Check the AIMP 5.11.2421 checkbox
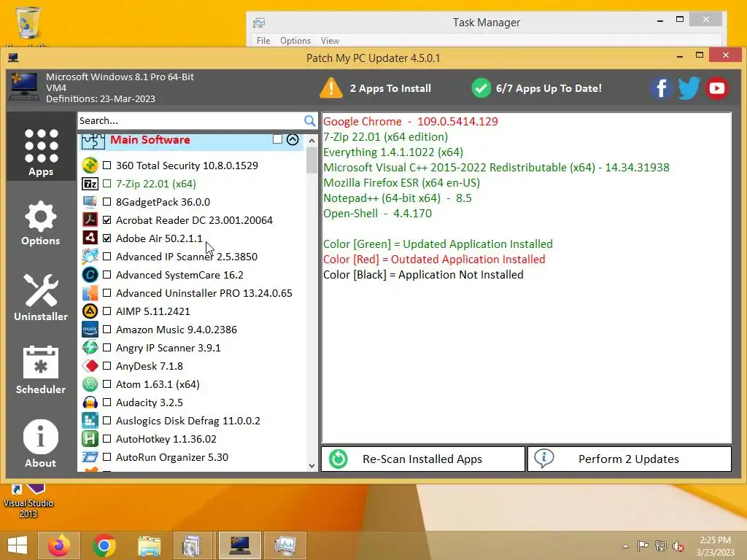 [x=107, y=311]
